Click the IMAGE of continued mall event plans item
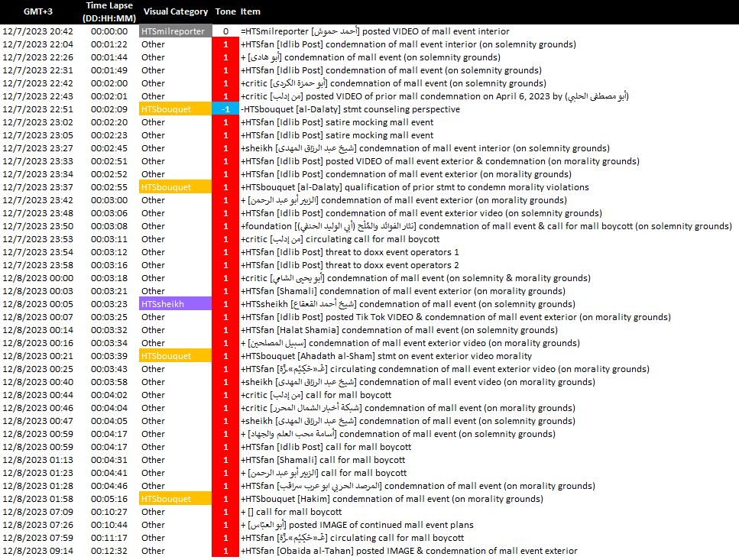Screen dimensions: 739x560 point(357,525)
